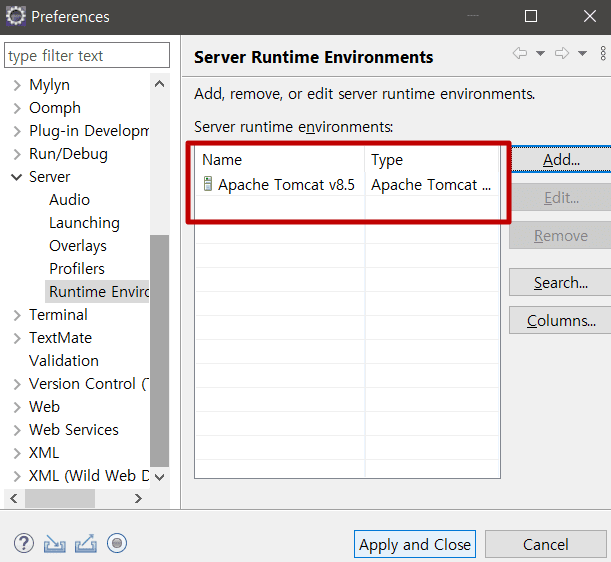Expand the Run/Debug tree node
This screenshot has width=611, height=562.
click(17, 154)
